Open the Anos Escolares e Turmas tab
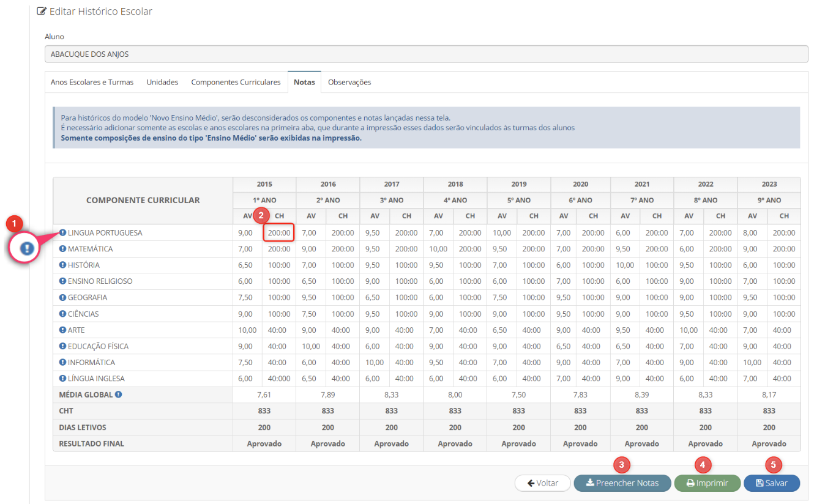 click(x=92, y=82)
